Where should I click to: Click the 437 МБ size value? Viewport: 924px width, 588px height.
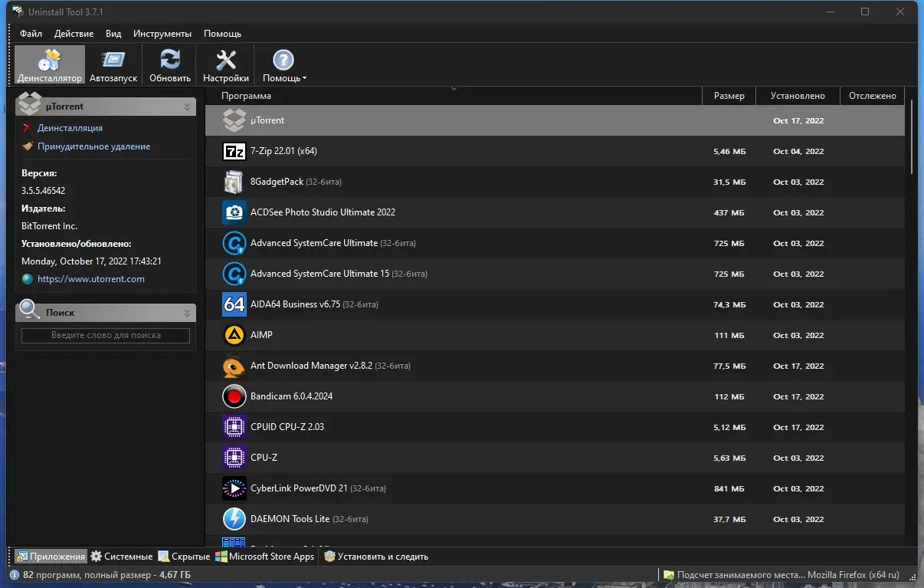729,212
